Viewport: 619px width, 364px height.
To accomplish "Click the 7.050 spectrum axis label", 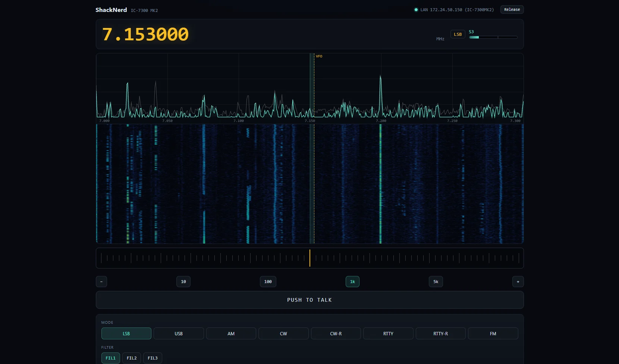I will coord(167,121).
